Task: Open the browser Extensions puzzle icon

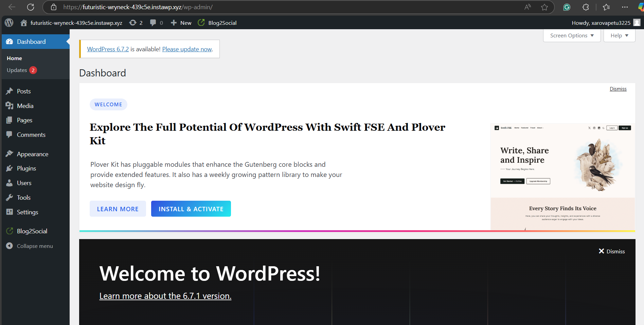Action: point(586,7)
